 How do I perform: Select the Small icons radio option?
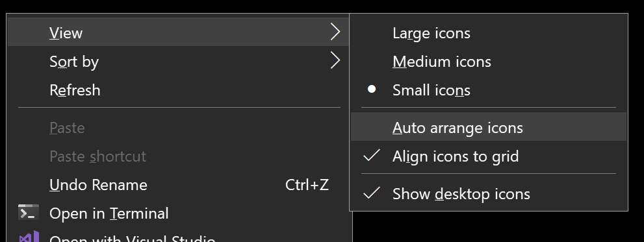[488, 90]
